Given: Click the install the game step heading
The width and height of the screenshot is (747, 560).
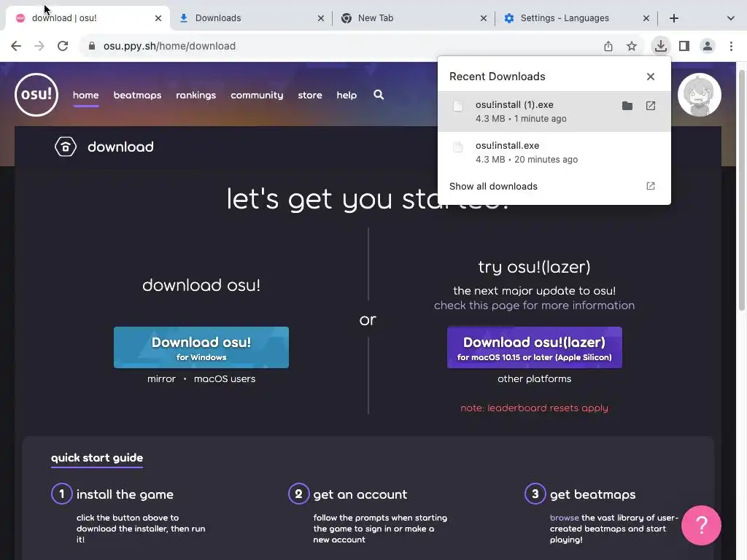Looking at the screenshot, I should [125, 495].
